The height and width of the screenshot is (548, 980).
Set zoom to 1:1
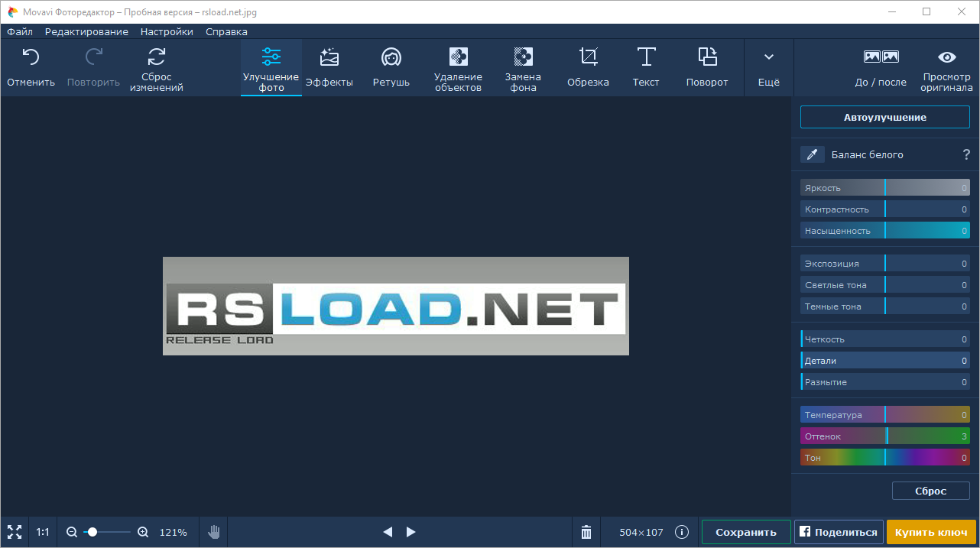pos(43,532)
